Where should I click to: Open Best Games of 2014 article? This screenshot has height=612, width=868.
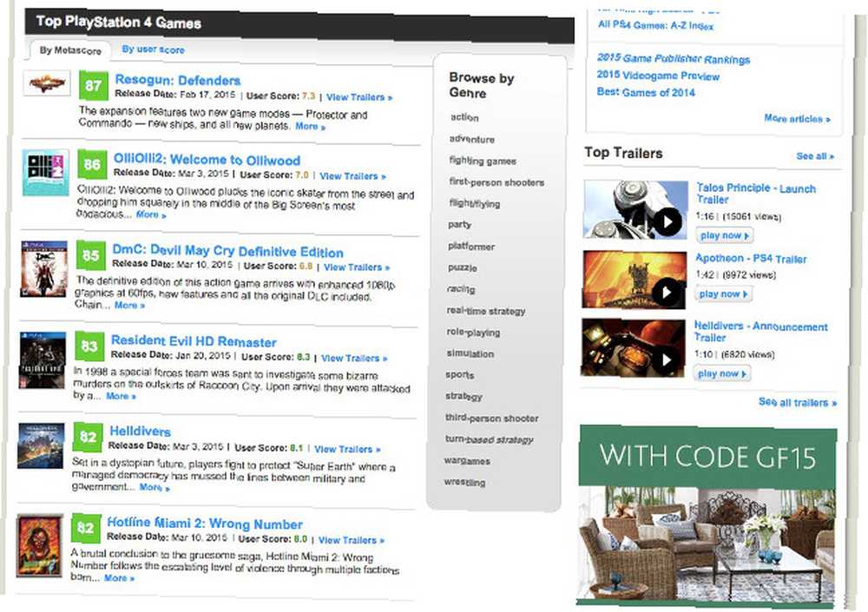[646, 92]
